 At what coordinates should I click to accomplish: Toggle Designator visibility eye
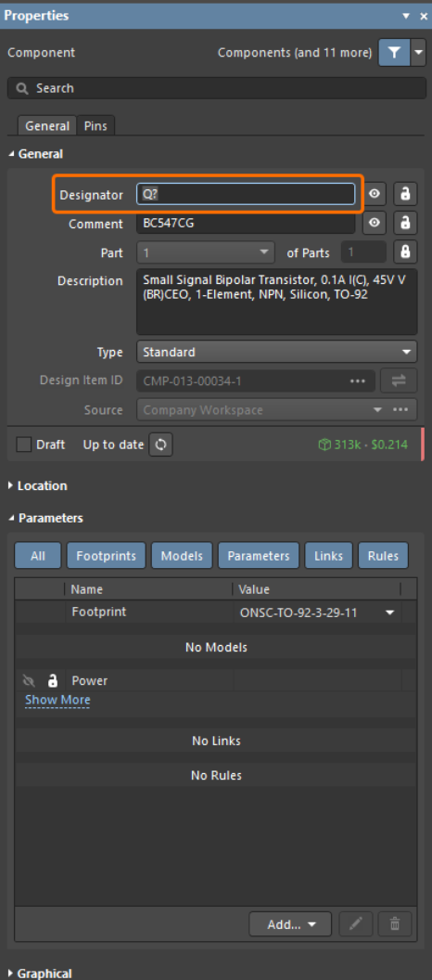coord(374,194)
